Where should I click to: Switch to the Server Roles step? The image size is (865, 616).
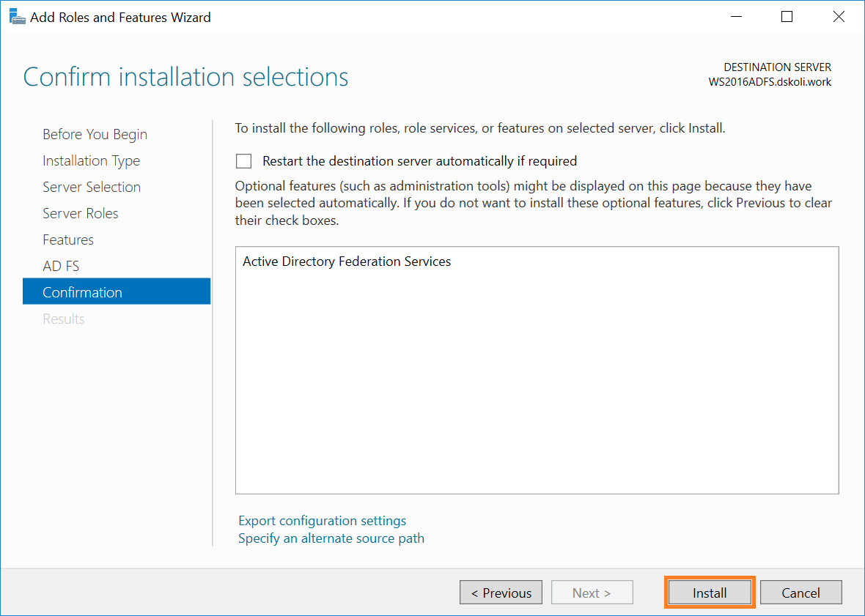(x=81, y=213)
